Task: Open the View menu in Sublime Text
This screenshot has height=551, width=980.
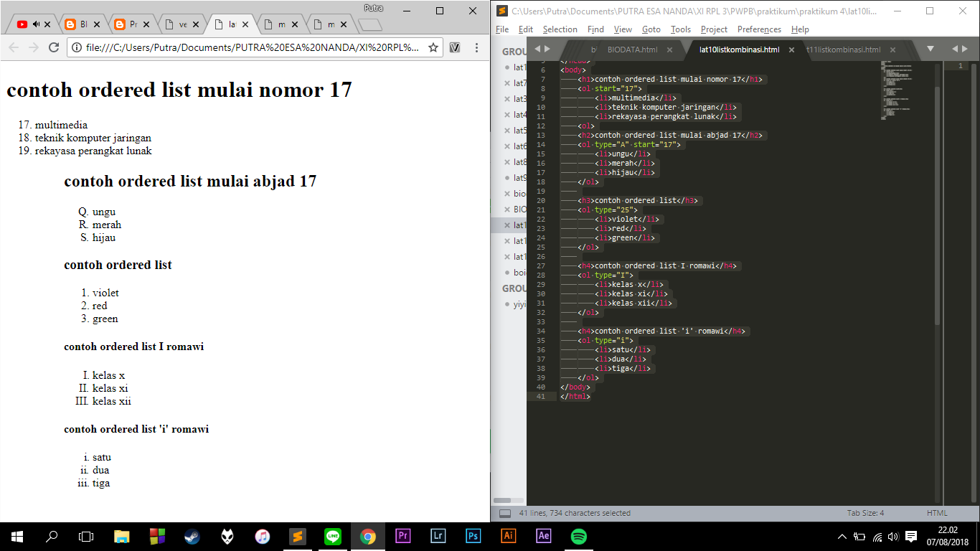Action: tap(623, 29)
